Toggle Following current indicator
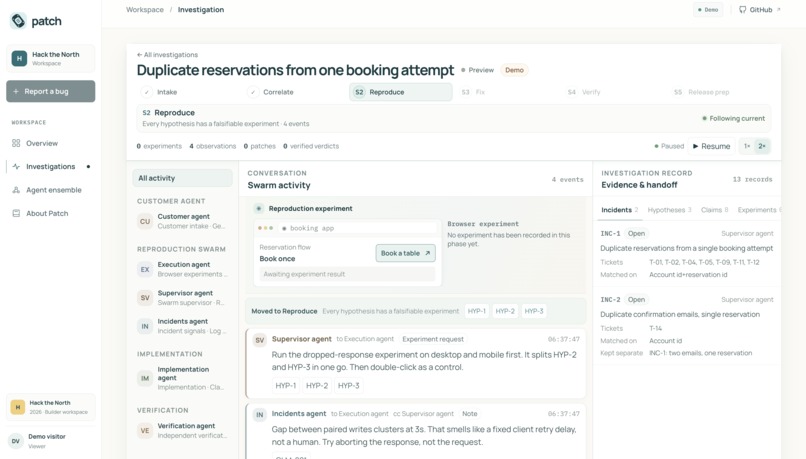 734,118
